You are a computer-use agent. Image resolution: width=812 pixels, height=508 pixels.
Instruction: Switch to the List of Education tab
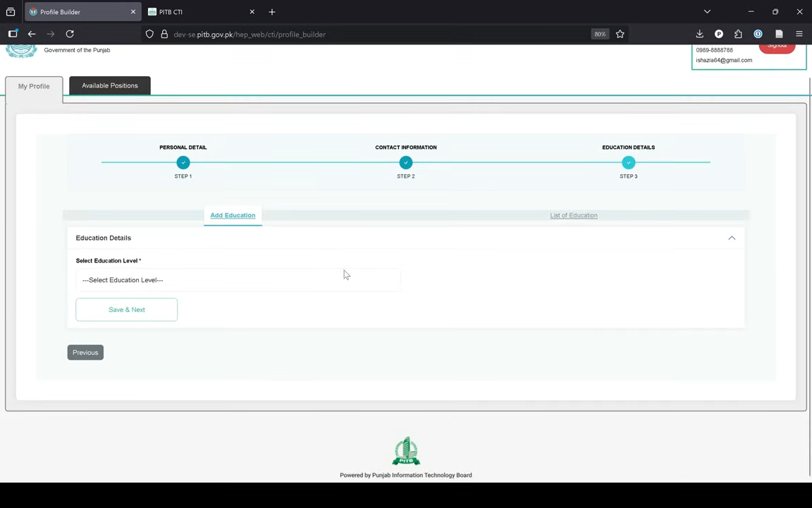point(574,215)
